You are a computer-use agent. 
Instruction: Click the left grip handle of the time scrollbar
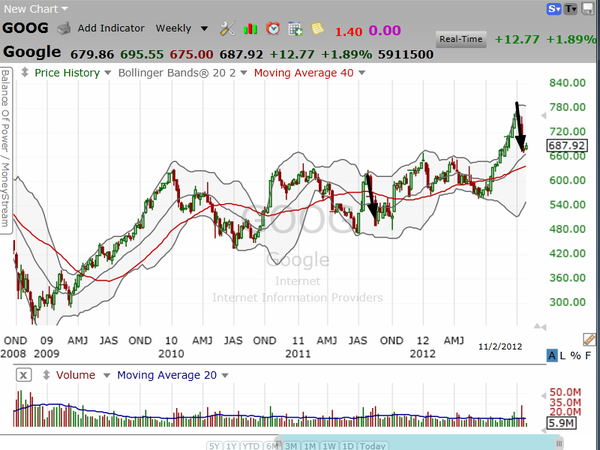point(280,444)
